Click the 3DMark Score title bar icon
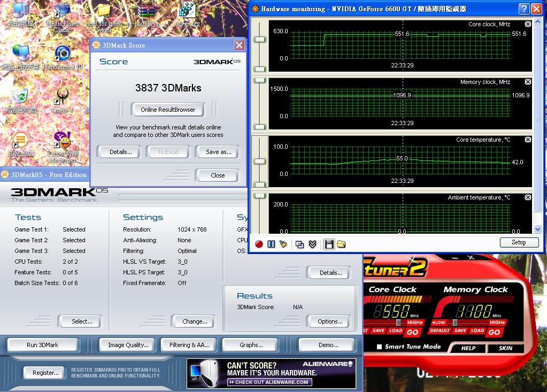 pos(96,45)
